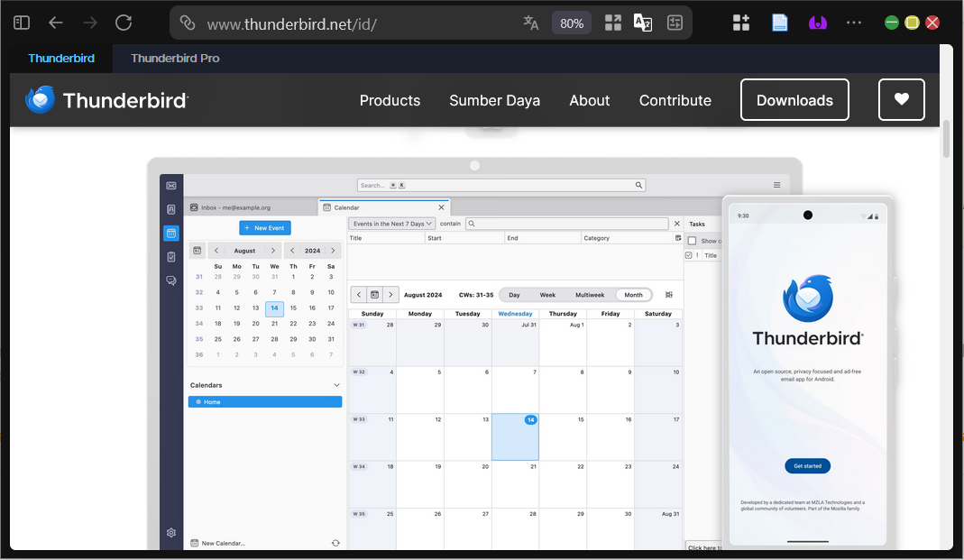
Task: Click the app Search... field at top
Action: click(501, 185)
